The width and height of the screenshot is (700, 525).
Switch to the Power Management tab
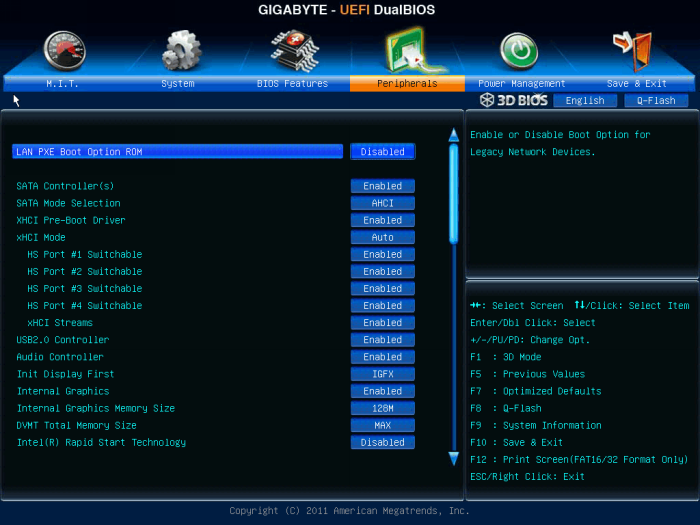click(x=521, y=84)
